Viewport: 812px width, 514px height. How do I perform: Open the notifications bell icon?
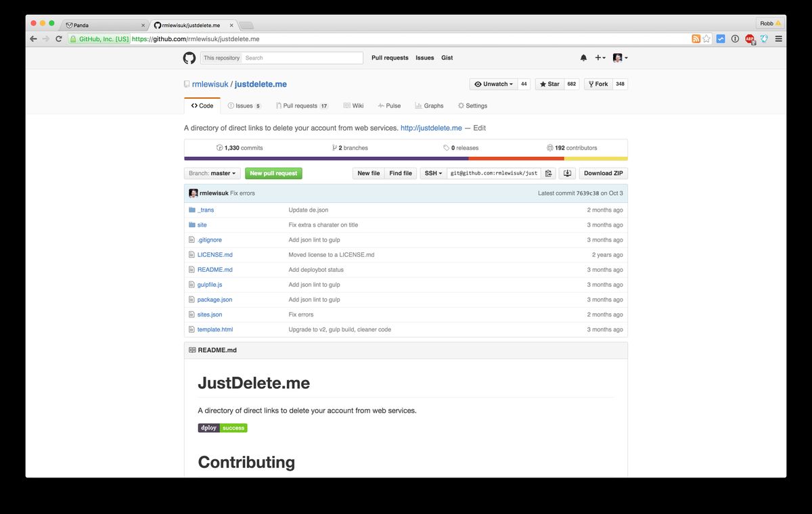pyautogui.click(x=583, y=58)
